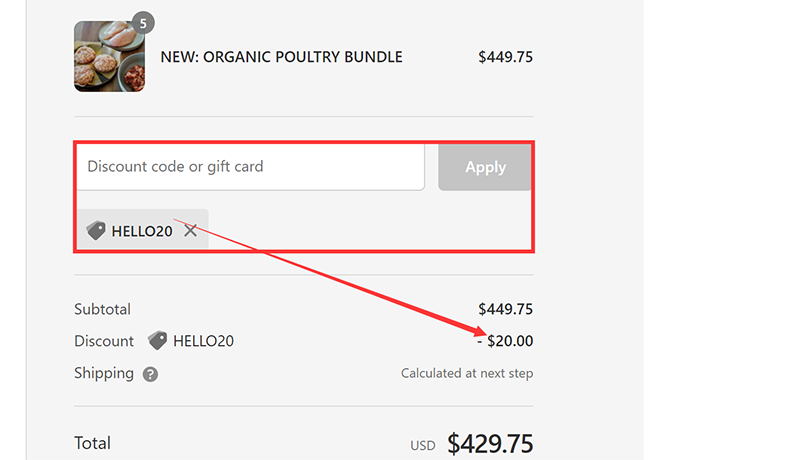Click the HELLO20 applied code chip text
This screenshot has height=460, width=800.
[x=142, y=231]
